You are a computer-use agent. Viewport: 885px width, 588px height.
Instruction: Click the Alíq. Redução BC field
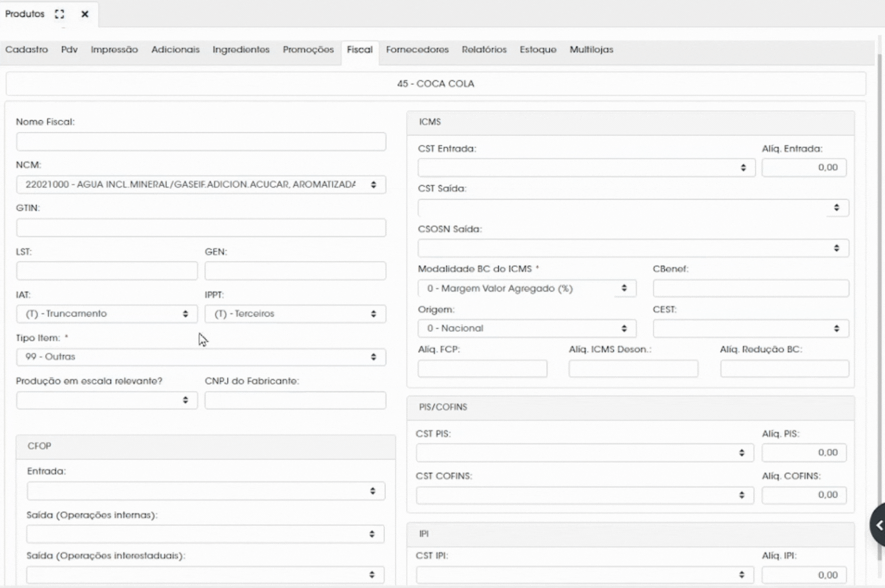click(x=784, y=369)
